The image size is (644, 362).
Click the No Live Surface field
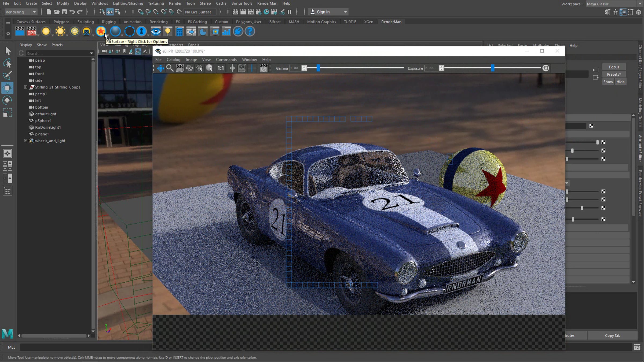(200, 12)
